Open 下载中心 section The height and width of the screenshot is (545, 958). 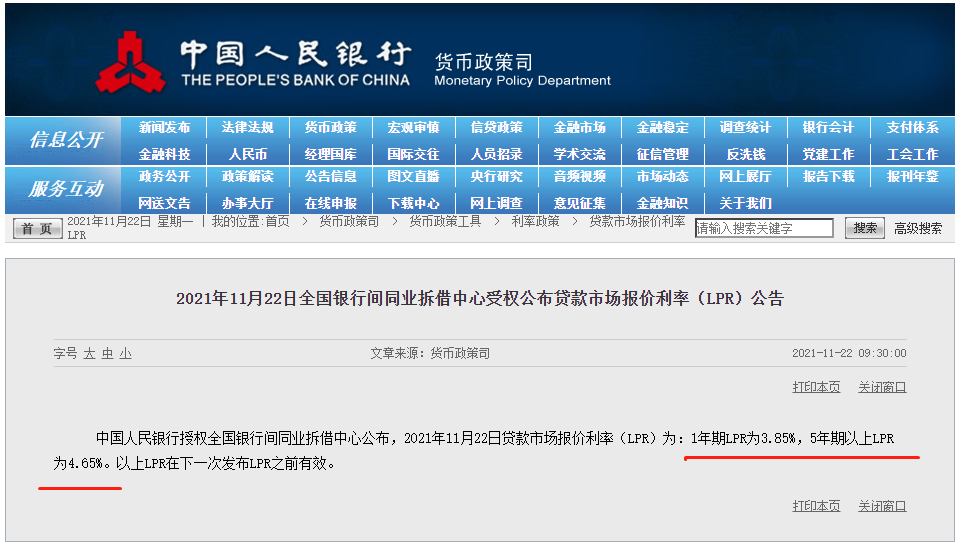(x=414, y=203)
